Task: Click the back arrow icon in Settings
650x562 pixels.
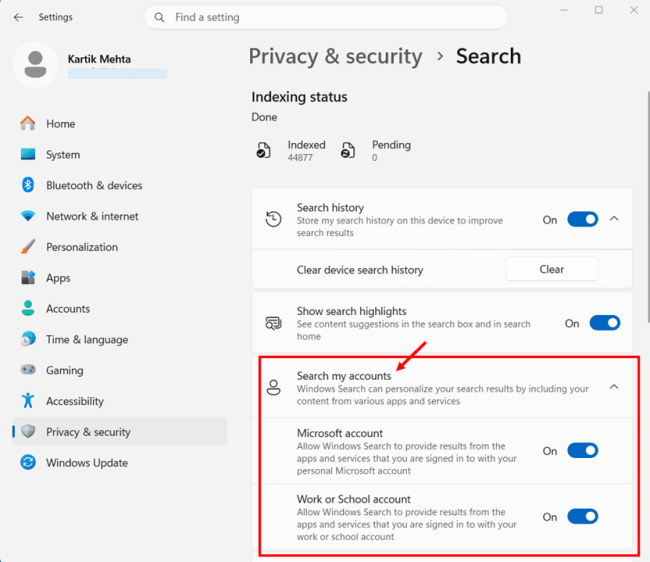Action: [18, 17]
